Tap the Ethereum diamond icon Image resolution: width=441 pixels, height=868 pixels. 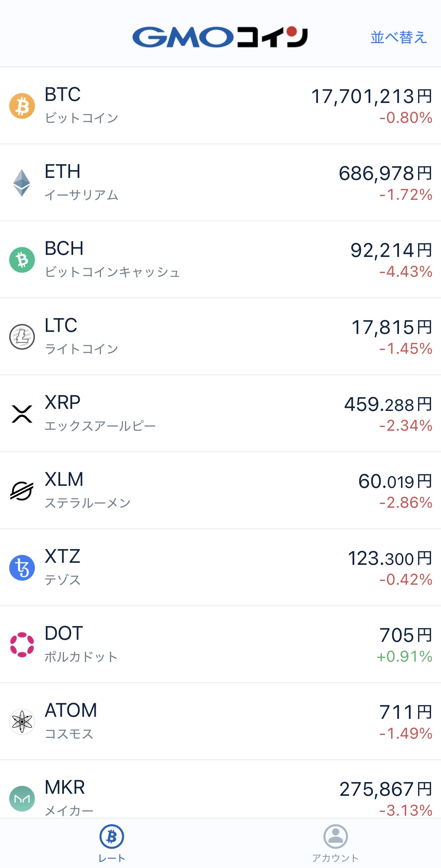click(x=22, y=183)
